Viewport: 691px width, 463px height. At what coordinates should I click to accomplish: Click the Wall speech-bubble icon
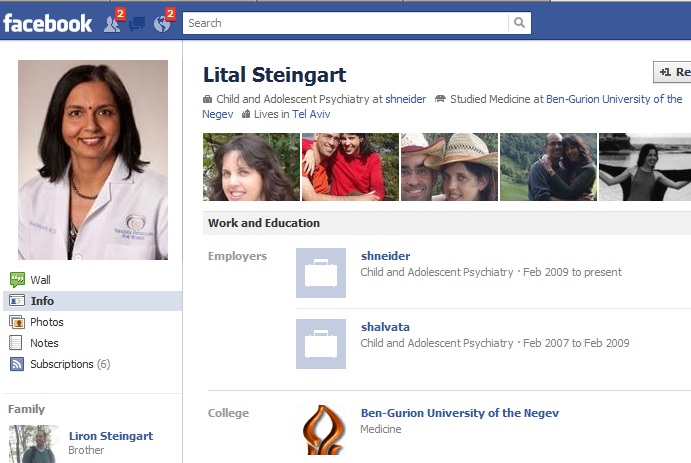(17, 280)
